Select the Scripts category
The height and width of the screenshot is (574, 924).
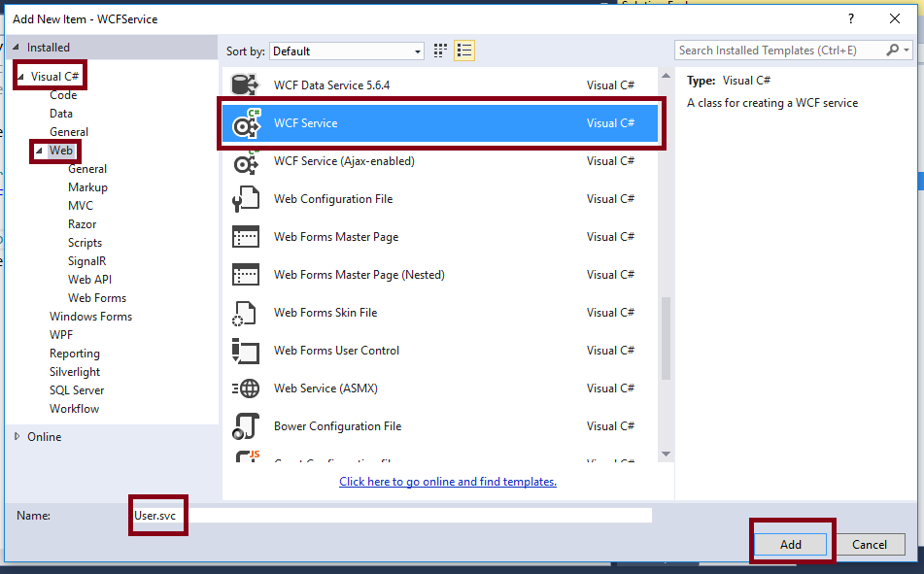pyautogui.click(x=85, y=243)
